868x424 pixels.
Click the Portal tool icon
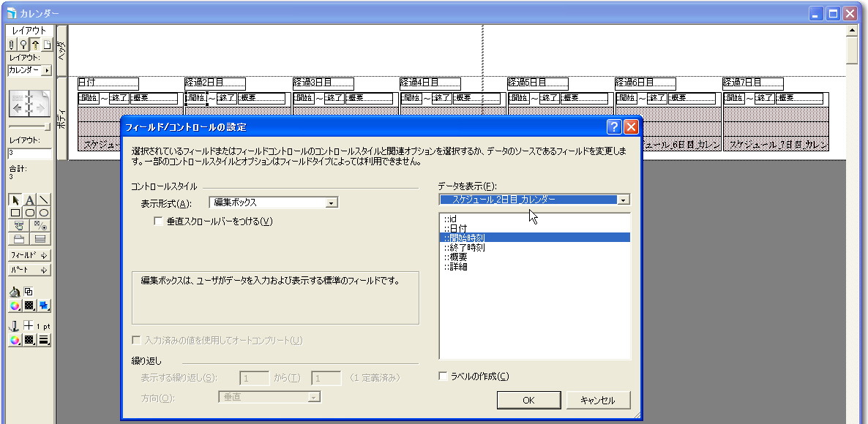tap(41, 238)
